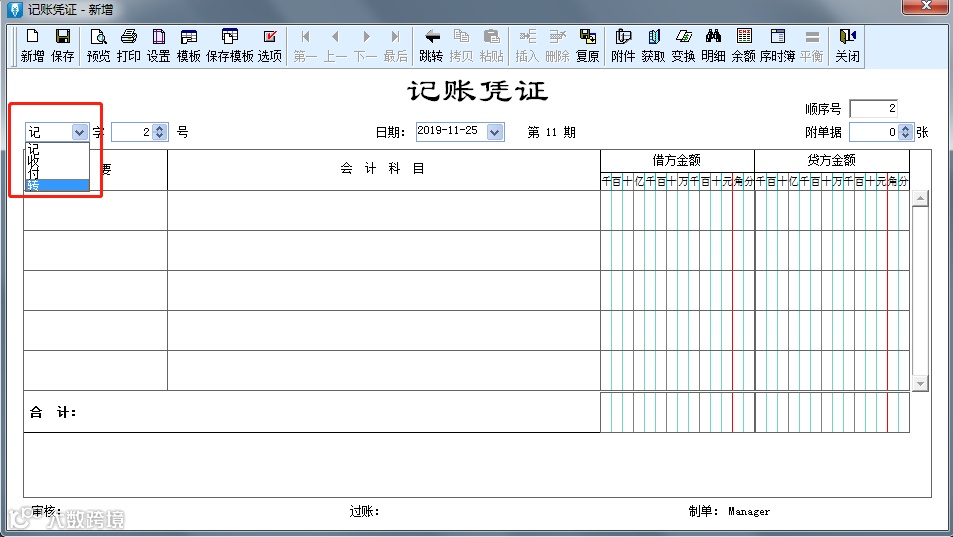
Task: Click the voucher number field showing 2
Action: pos(132,132)
